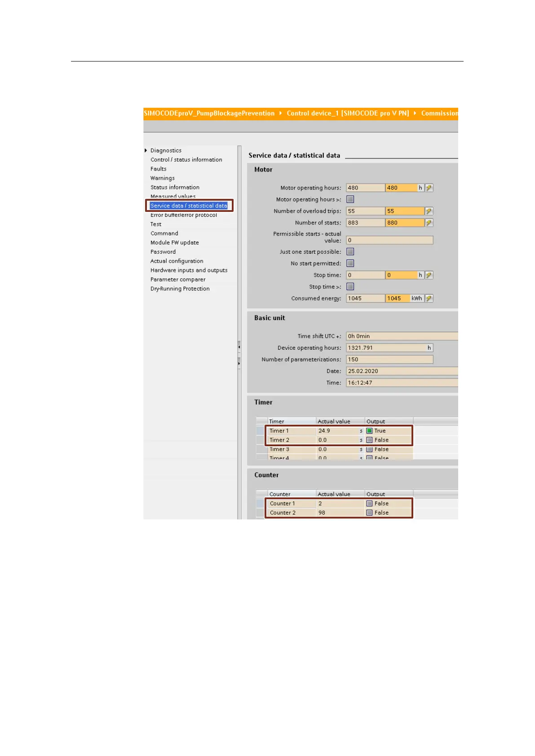
Task: Click the Commissioning breadcrumb
Action: (x=439, y=113)
